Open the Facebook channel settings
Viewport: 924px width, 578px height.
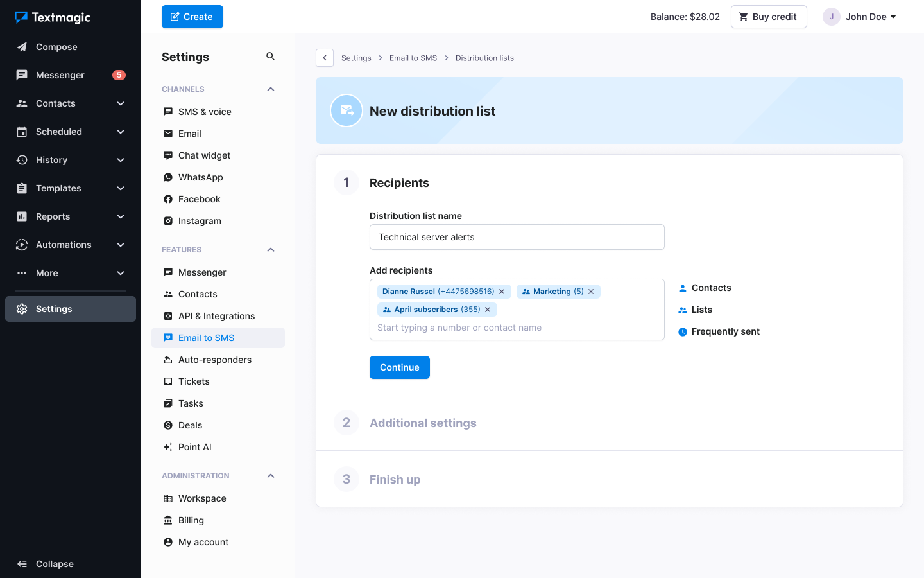click(198, 198)
